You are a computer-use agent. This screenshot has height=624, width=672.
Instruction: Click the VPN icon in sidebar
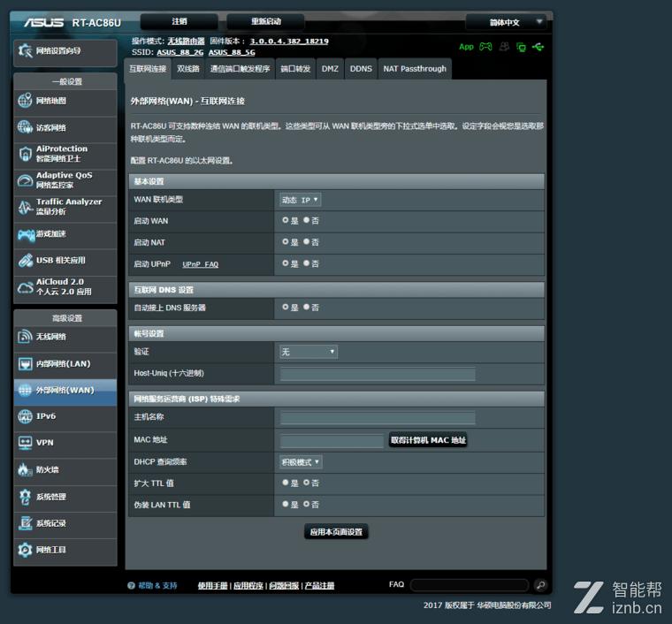[x=26, y=443]
